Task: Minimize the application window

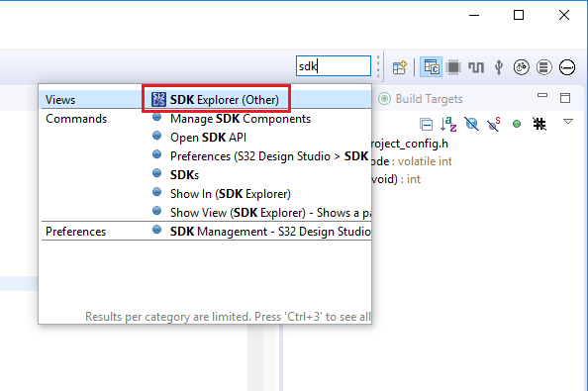Action: [474, 15]
